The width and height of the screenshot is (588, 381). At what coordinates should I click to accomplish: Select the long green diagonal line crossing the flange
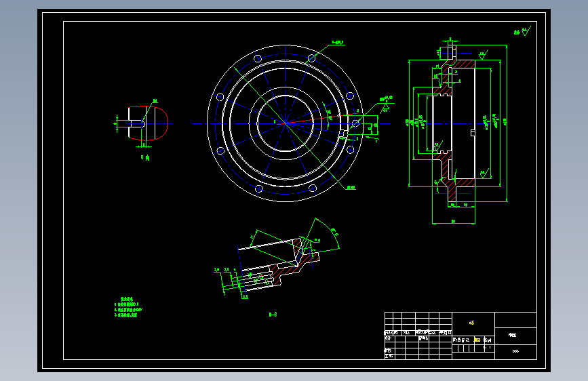click(x=290, y=128)
